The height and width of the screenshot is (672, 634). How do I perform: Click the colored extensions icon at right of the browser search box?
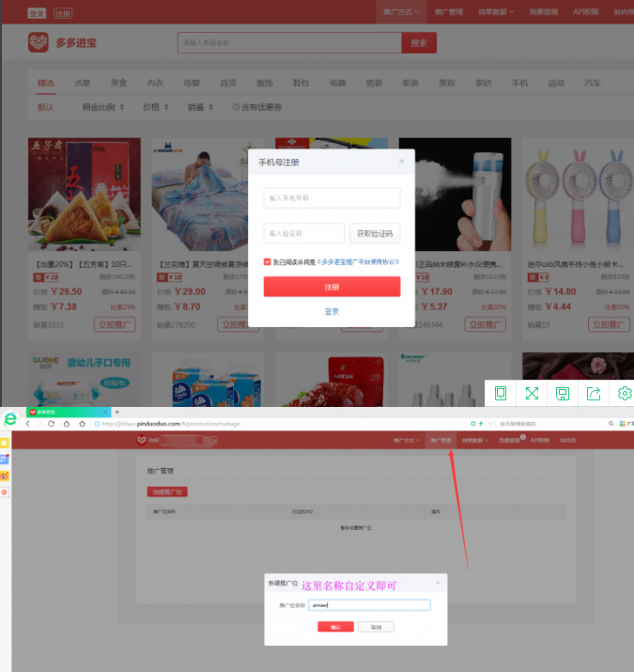623,424
